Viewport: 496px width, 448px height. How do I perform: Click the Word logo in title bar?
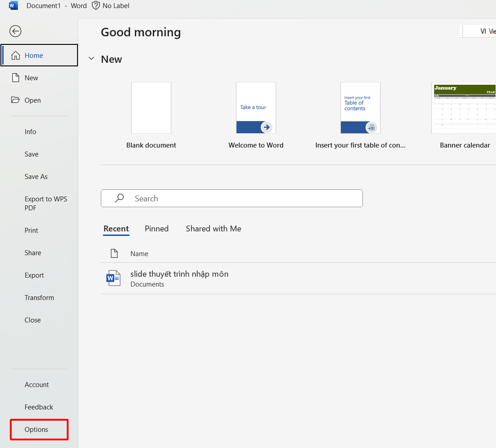(x=13, y=6)
